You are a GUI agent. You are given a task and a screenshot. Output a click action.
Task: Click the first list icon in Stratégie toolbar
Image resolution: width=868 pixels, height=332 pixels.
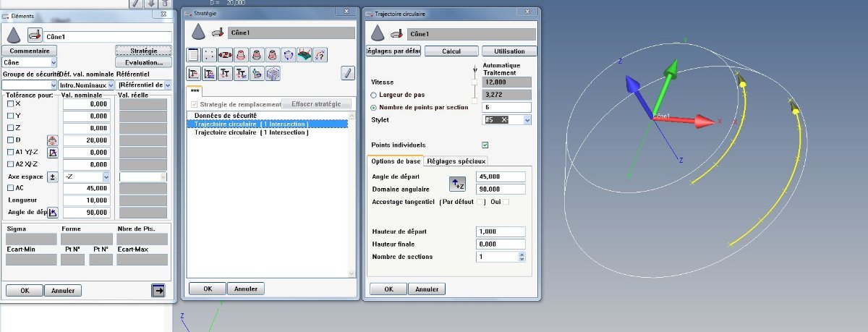point(193,54)
